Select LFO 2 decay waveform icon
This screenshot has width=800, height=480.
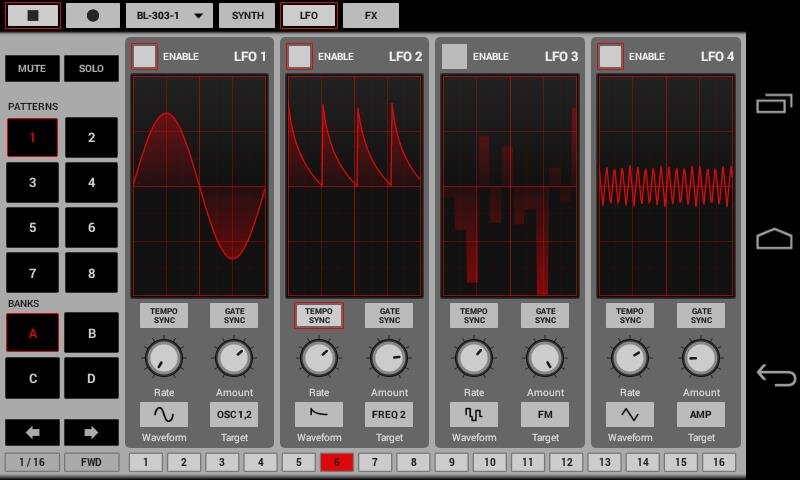pos(319,415)
